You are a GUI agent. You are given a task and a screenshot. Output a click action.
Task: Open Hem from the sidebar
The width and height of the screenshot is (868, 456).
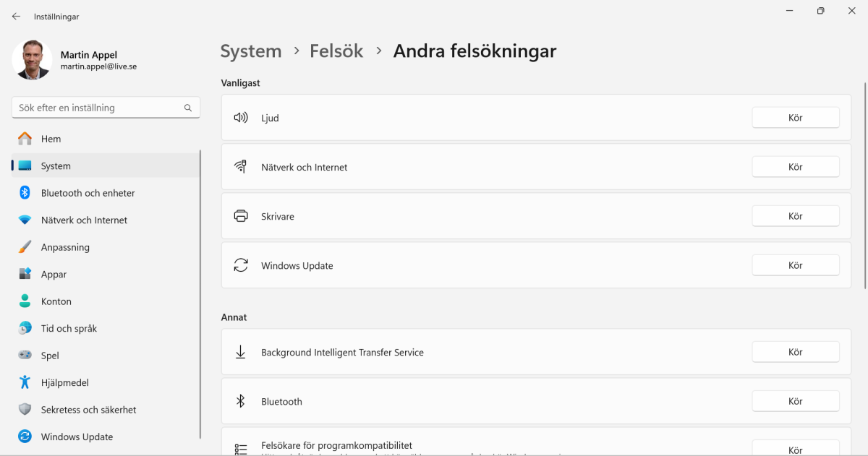(x=22, y=138)
